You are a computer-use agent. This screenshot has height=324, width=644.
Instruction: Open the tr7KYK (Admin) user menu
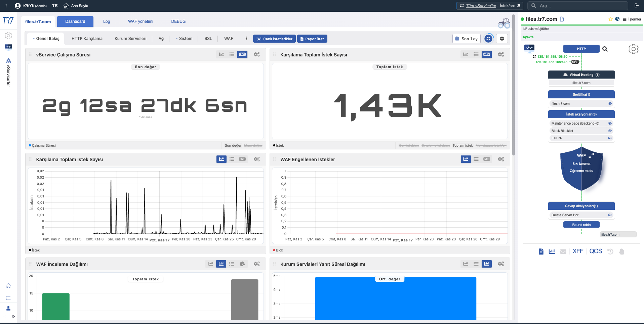pyautogui.click(x=31, y=6)
